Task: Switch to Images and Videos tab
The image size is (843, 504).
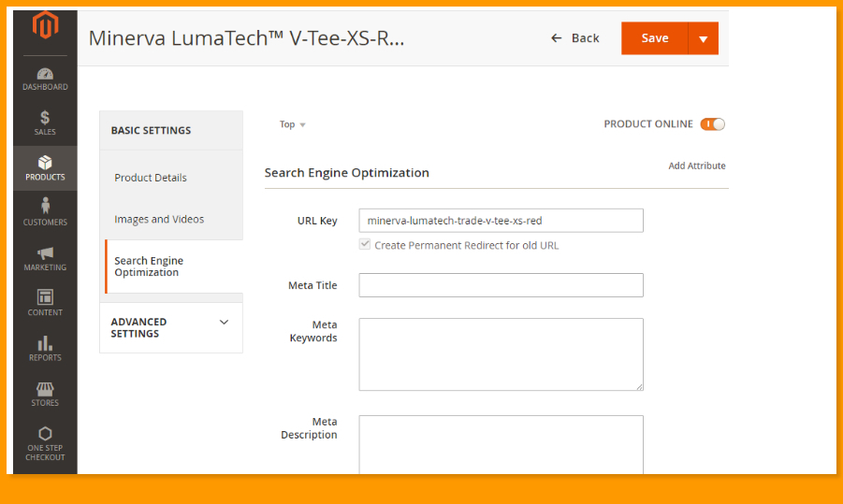Action: [159, 219]
